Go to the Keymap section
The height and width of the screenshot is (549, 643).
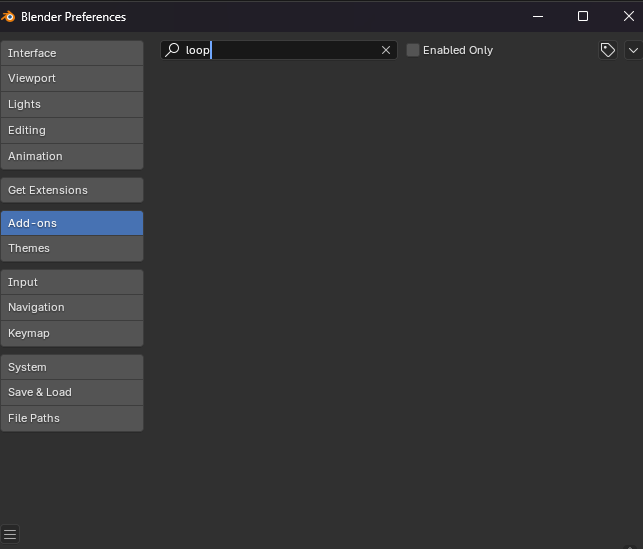(72, 333)
